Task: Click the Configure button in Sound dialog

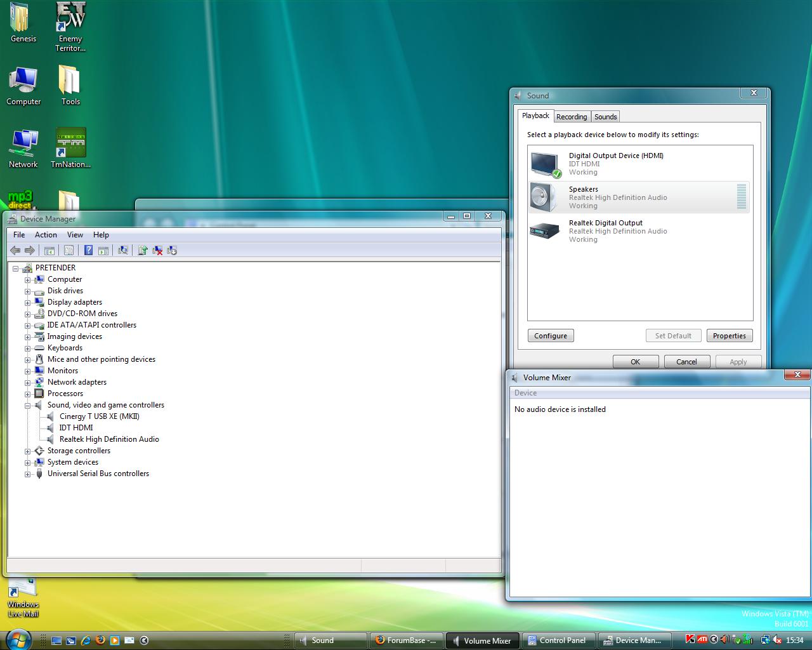Action: pos(551,336)
